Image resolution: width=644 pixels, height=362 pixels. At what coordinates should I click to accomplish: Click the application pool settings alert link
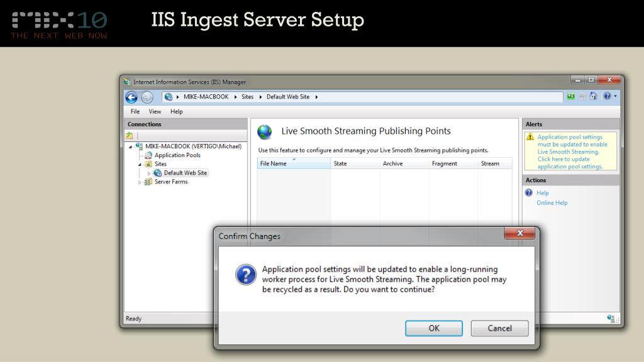coord(572,152)
